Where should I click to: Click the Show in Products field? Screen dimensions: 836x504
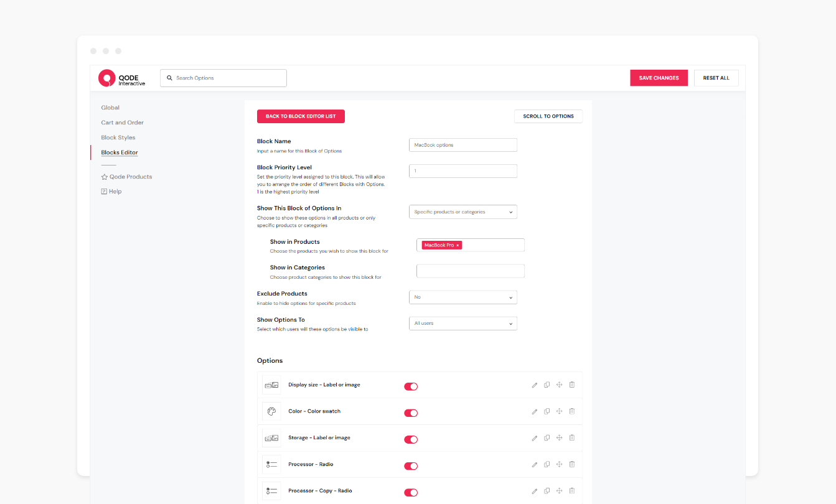(x=471, y=245)
